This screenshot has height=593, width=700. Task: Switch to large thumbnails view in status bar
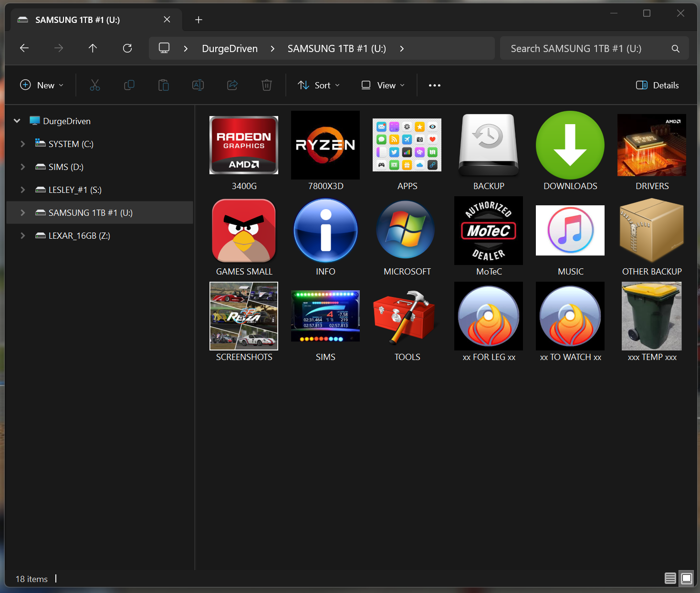coord(687,579)
